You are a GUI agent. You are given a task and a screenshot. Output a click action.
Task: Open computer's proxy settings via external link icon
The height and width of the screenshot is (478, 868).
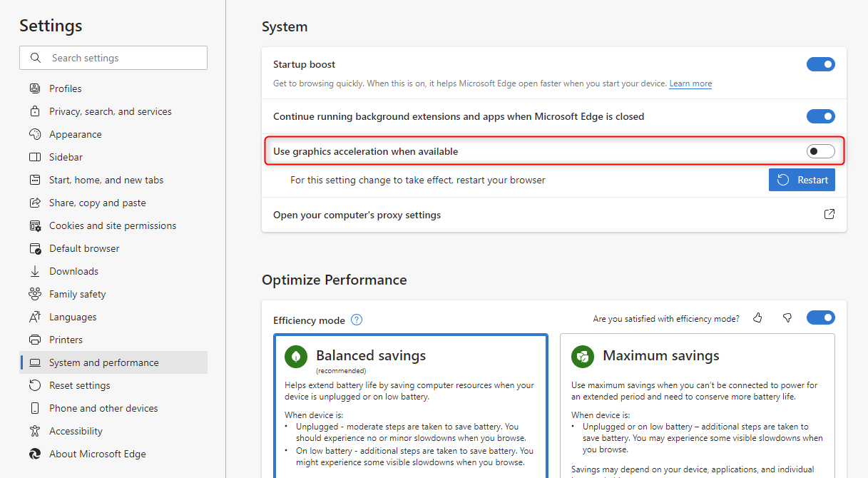click(829, 213)
